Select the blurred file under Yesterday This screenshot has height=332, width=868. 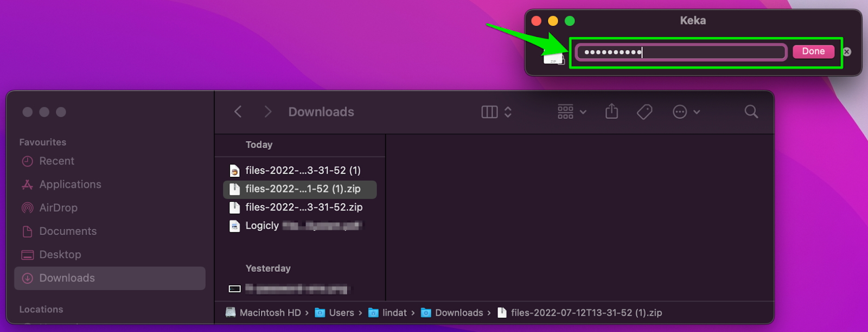[300, 289]
